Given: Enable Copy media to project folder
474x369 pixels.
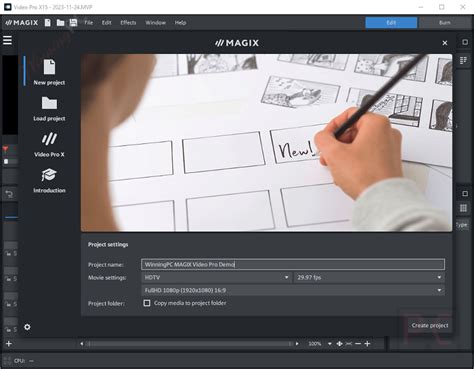Looking at the screenshot, I should (147, 303).
